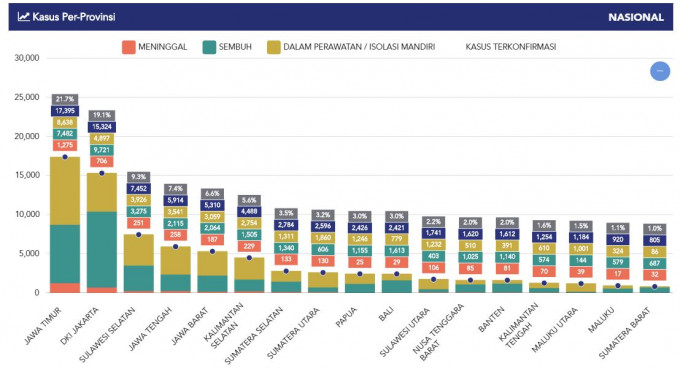Toggle the SEMBUH legend series

click(x=227, y=47)
